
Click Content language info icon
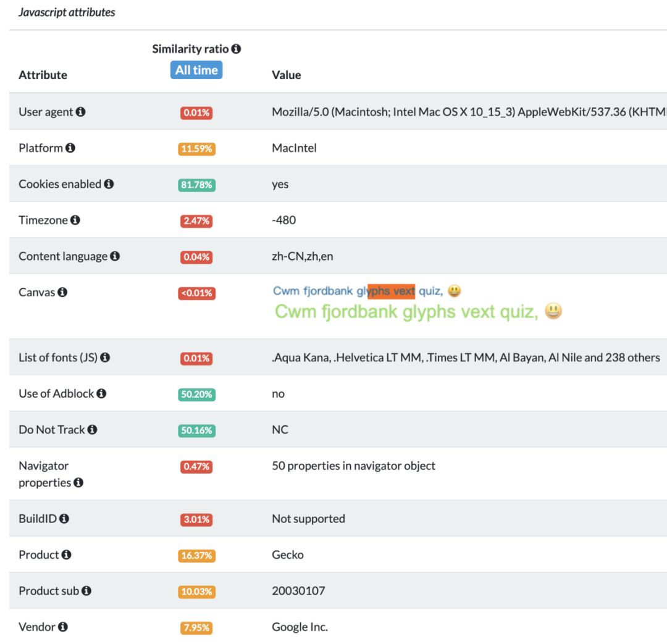[115, 256]
